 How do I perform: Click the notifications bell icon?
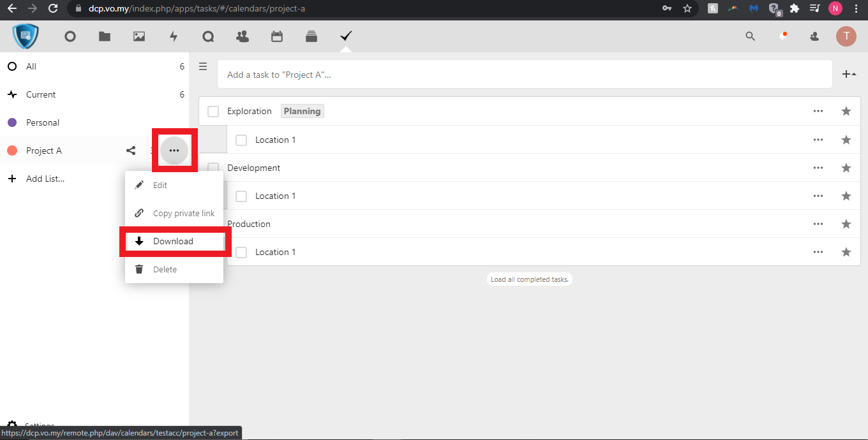(782, 36)
